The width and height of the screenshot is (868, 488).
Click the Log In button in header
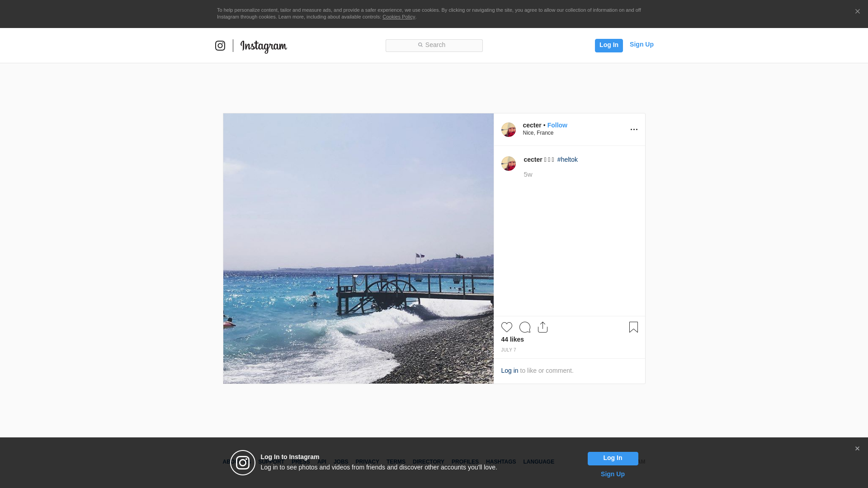click(x=609, y=45)
